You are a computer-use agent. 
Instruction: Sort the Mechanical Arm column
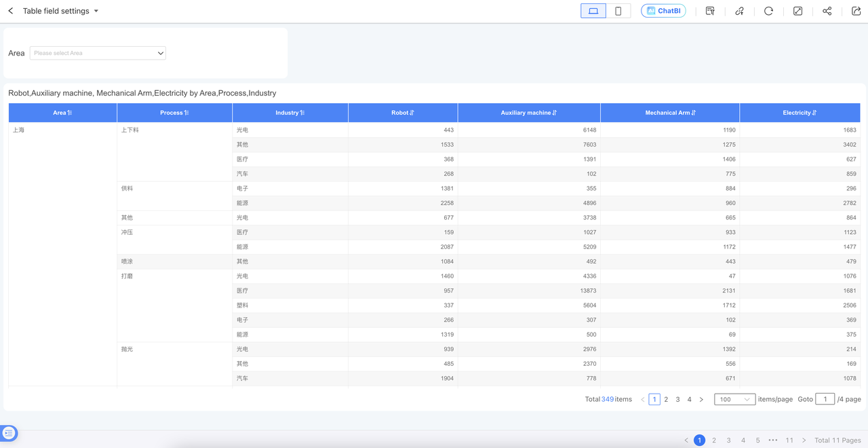[694, 113]
